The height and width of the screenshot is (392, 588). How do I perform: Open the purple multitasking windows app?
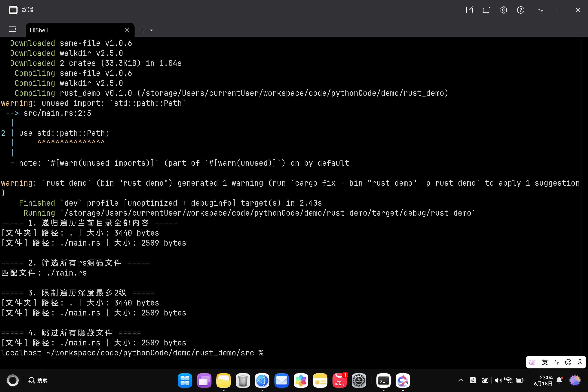pos(204,381)
